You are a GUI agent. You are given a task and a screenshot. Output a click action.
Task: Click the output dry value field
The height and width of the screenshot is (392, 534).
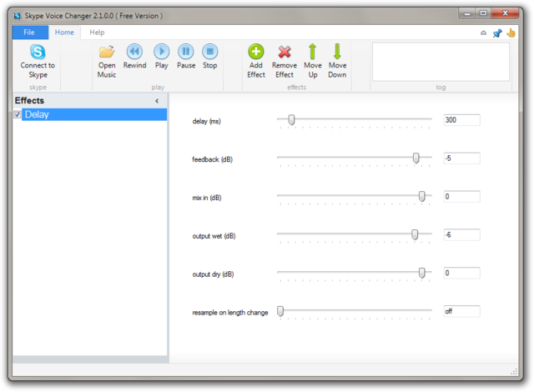point(461,273)
